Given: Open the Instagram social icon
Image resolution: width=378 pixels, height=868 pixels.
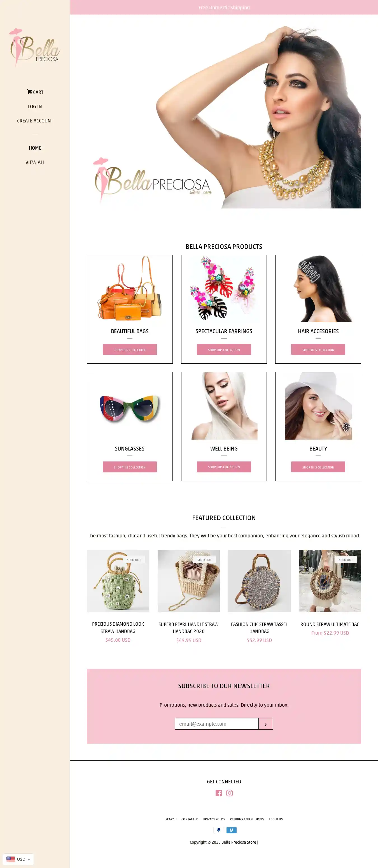Looking at the screenshot, I should coord(230,793).
